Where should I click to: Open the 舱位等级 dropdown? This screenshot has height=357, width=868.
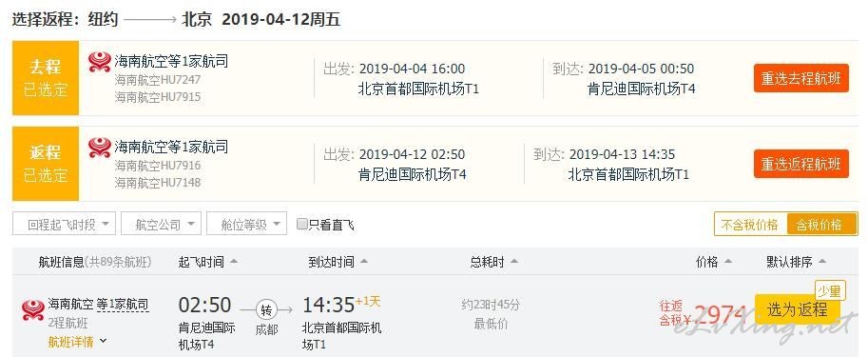coord(247,224)
